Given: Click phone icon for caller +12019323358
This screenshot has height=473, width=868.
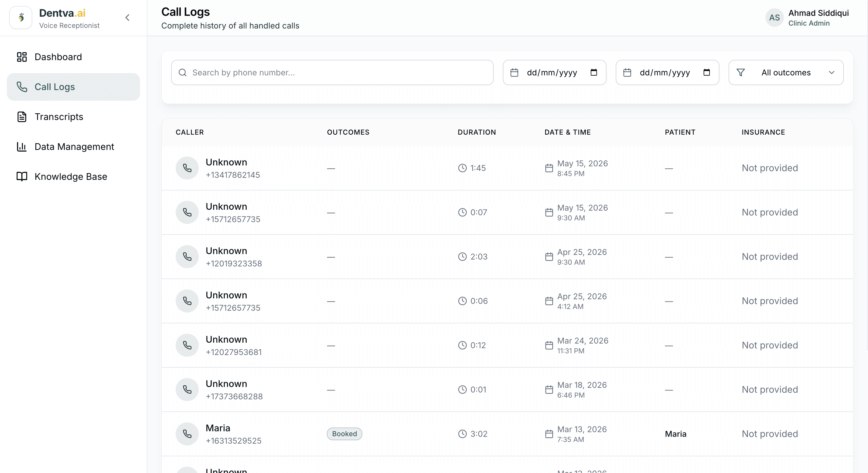Looking at the screenshot, I should (x=187, y=257).
